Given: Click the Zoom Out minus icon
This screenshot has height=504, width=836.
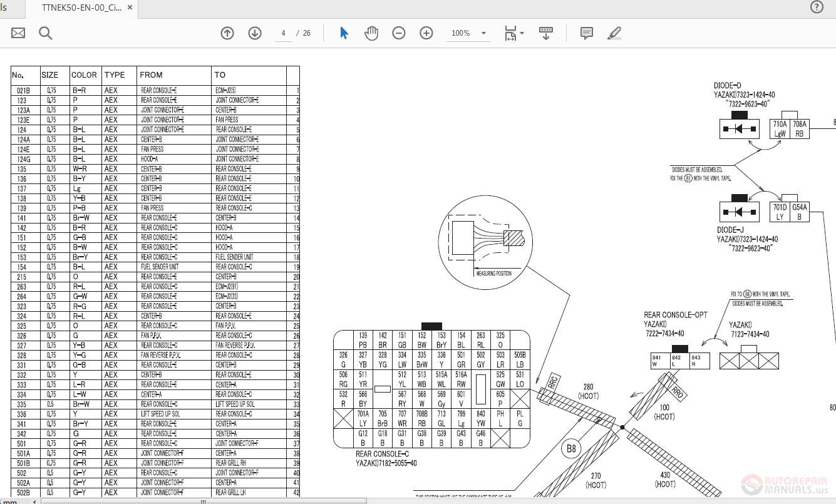Looking at the screenshot, I should 399,33.
